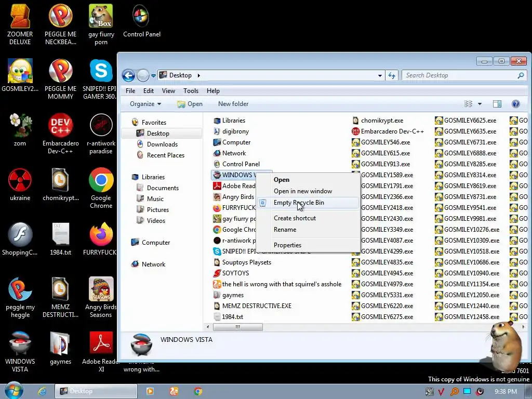Open Explorer help question mark icon
The height and width of the screenshot is (399, 532).
(516, 104)
